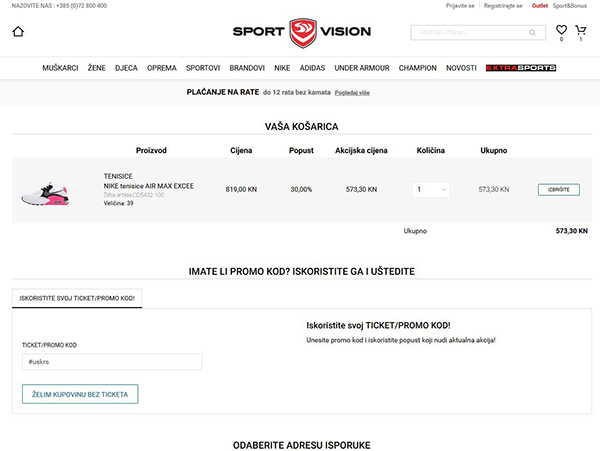Click the Veličina: 39 text

pos(119,204)
